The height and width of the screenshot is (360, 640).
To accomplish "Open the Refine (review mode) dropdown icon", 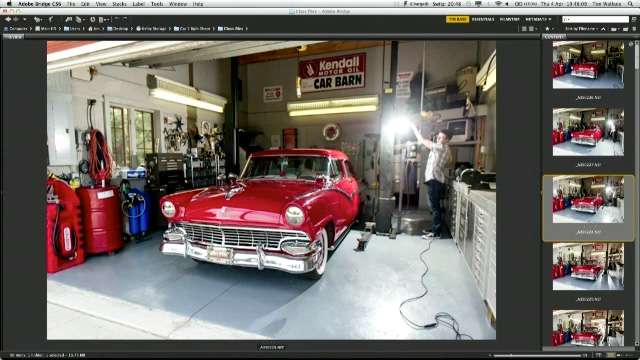I will click(79, 19).
